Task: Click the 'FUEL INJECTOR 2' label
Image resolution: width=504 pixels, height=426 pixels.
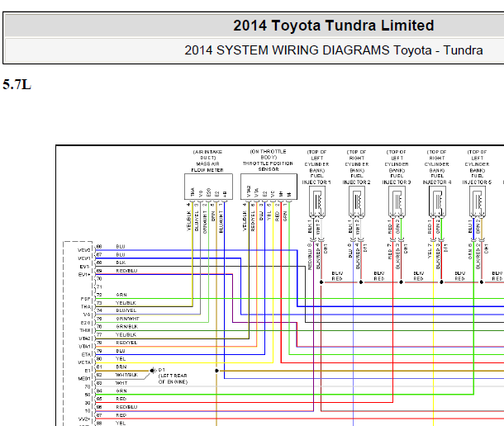Action: [x=356, y=179]
